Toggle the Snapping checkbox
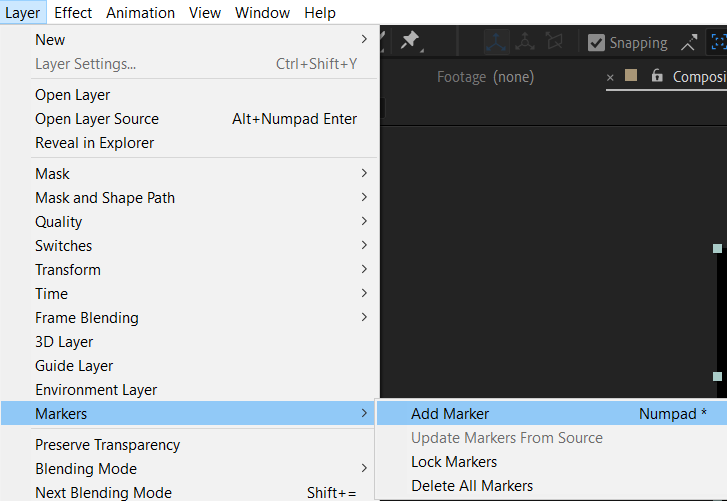The image size is (727, 501). tap(596, 43)
